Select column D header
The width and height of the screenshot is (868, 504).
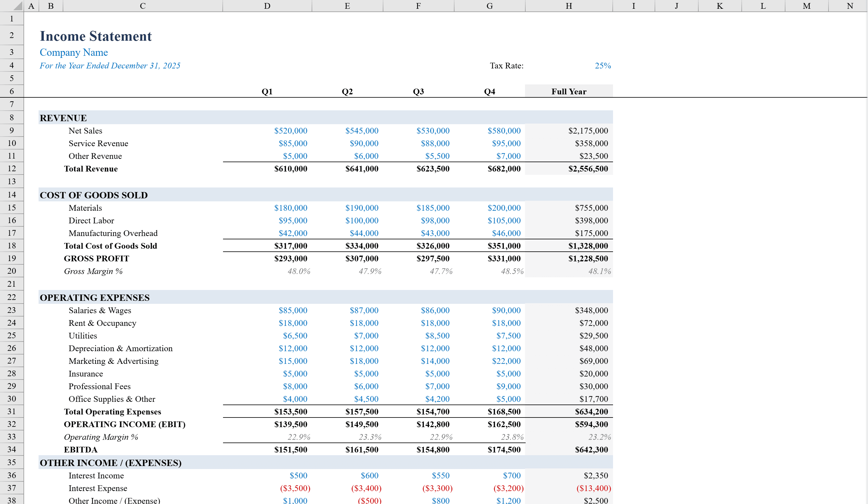(267, 5)
